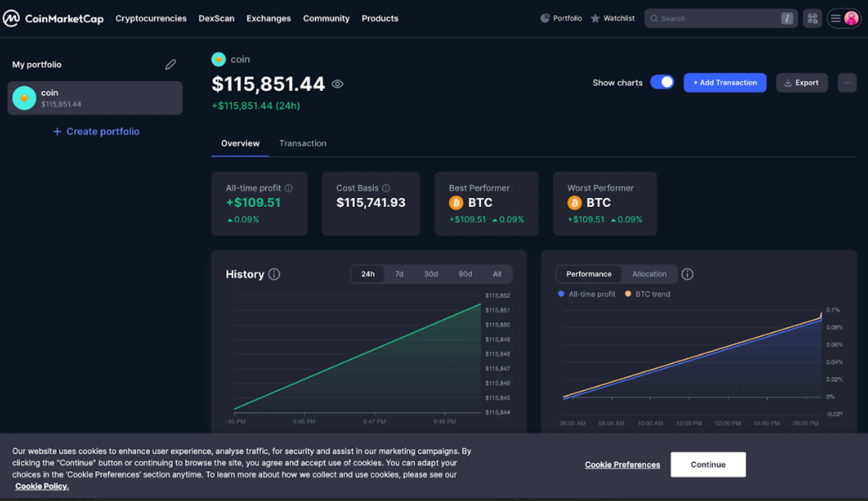Open the Exchanges menu item

269,19
